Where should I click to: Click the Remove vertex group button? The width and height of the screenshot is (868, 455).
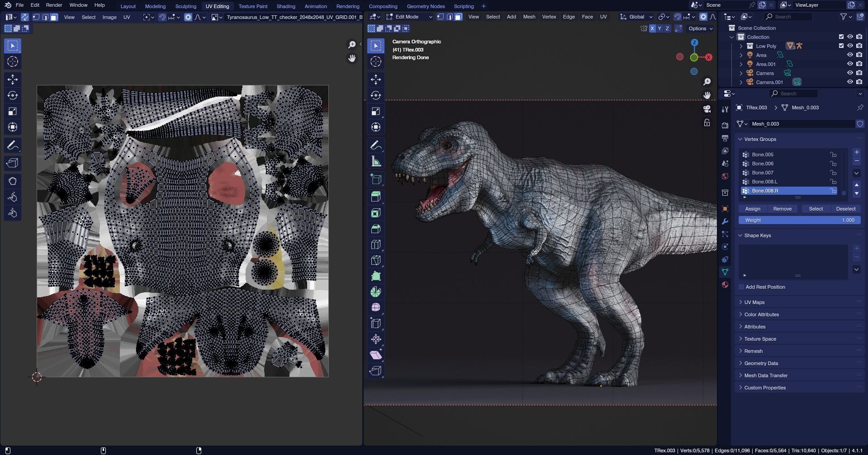point(782,209)
